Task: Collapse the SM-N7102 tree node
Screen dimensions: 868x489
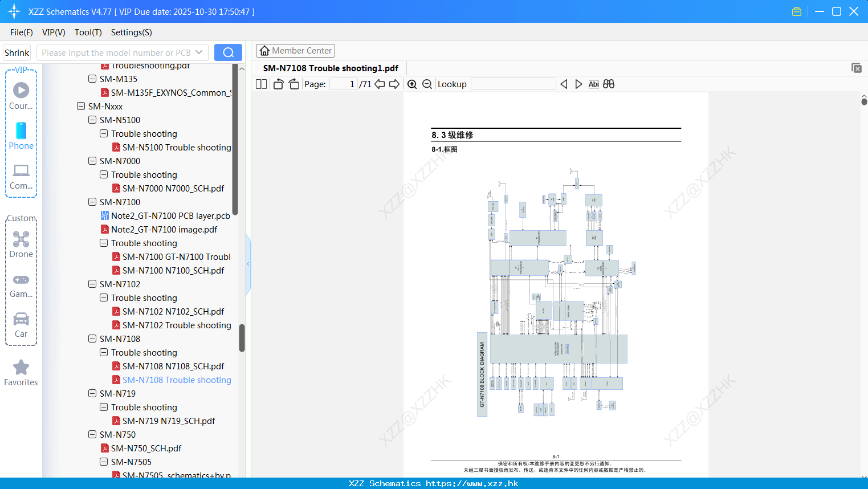Action: tap(92, 284)
